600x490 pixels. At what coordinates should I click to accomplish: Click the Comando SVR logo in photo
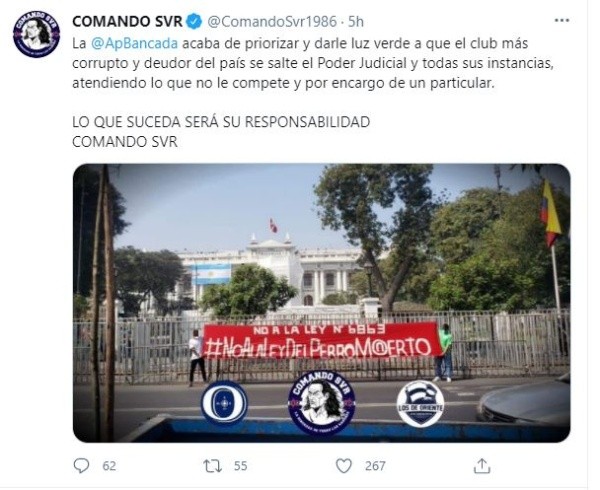(321, 402)
